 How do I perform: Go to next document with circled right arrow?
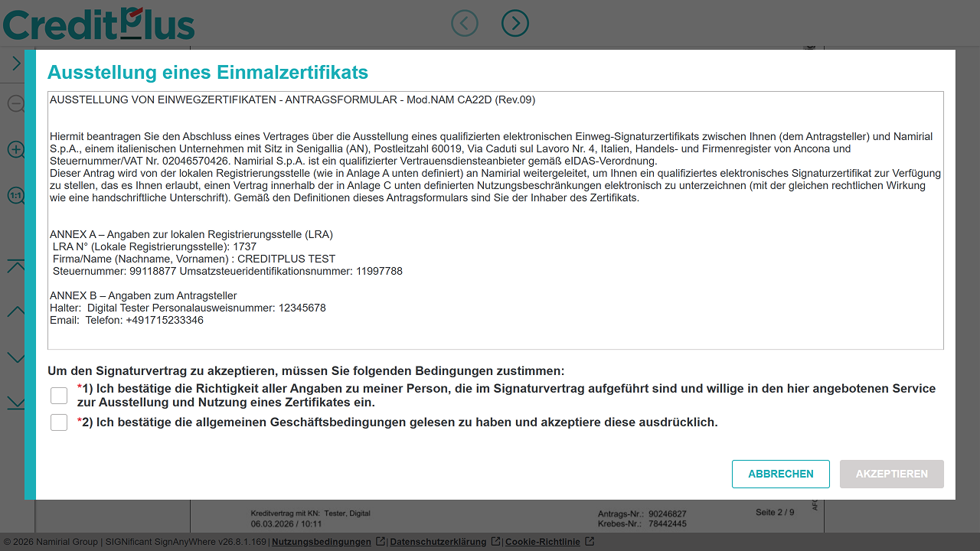tap(515, 23)
